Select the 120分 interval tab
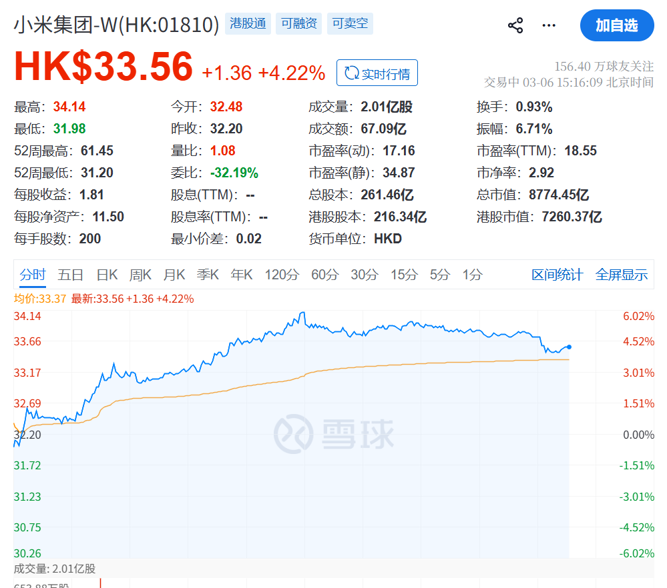The width and height of the screenshot is (667, 588). [x=282, y=275]
